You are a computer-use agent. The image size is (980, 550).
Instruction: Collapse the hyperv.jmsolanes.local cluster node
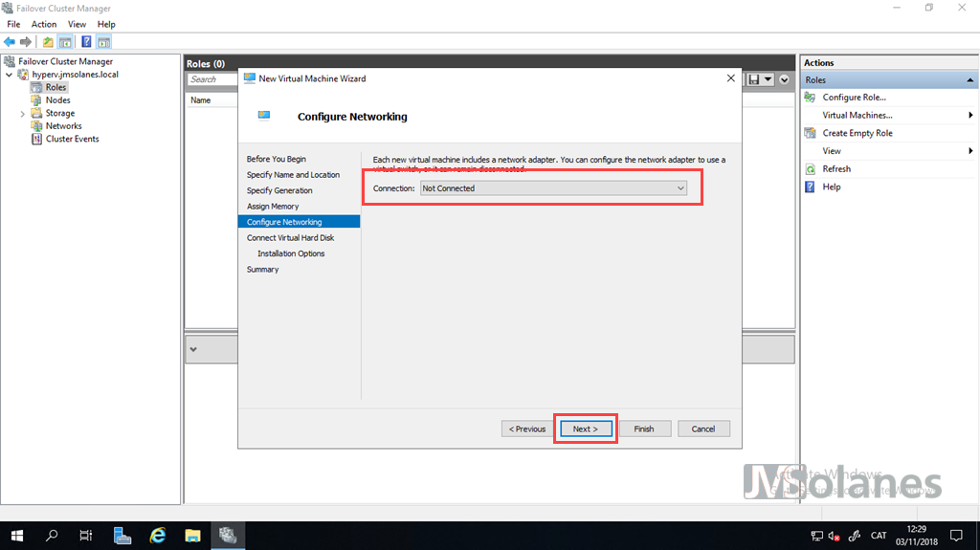[x=10, y=75]
